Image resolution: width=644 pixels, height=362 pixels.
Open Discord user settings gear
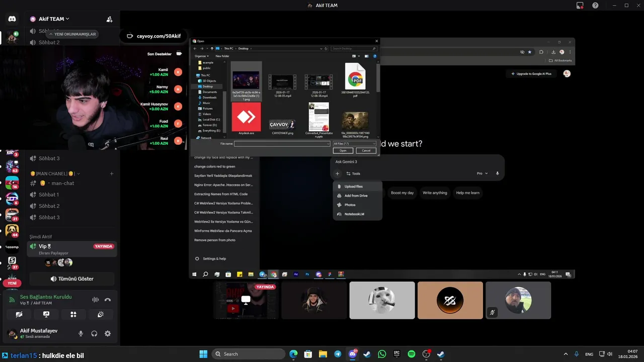[x=108, y=333]
